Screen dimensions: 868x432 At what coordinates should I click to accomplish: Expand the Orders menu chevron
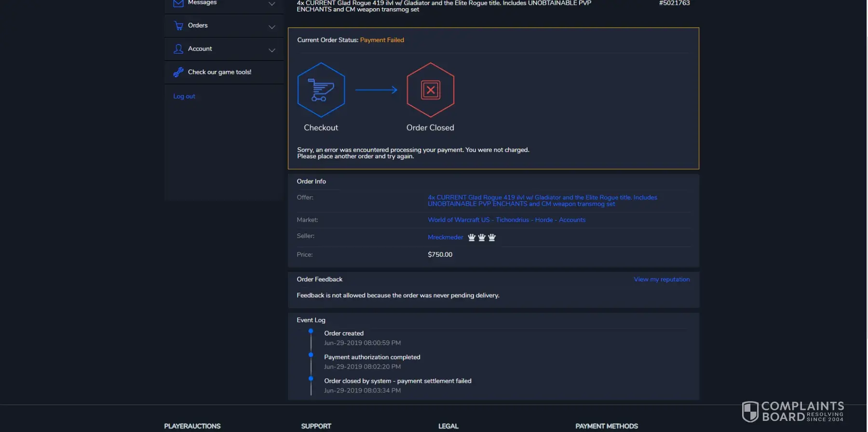coord(272,27)
